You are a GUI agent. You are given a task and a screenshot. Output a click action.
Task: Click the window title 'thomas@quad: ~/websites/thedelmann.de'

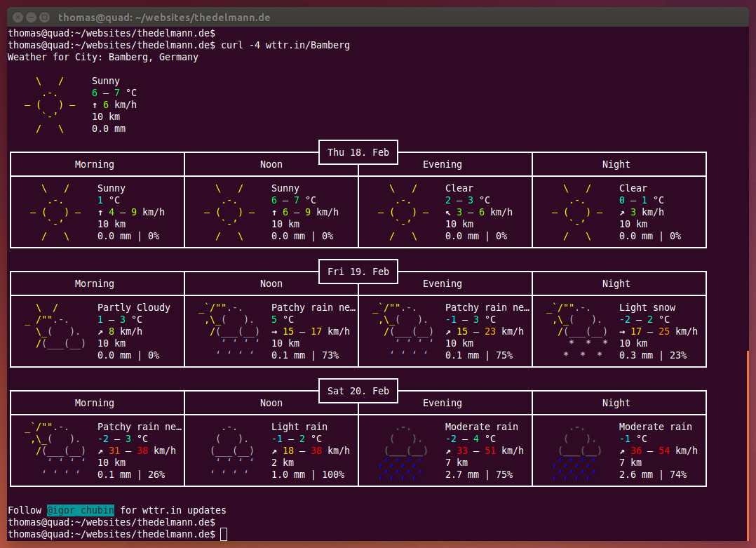tap(164, 18)
